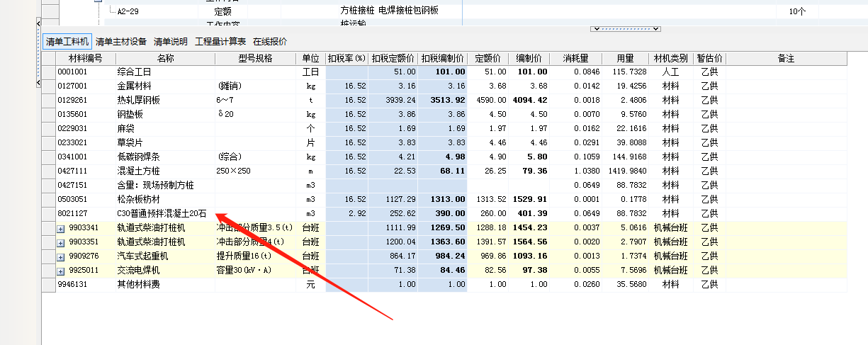Click the panel splitter collapse handle

pyautogui.click(x=626, y=29)
